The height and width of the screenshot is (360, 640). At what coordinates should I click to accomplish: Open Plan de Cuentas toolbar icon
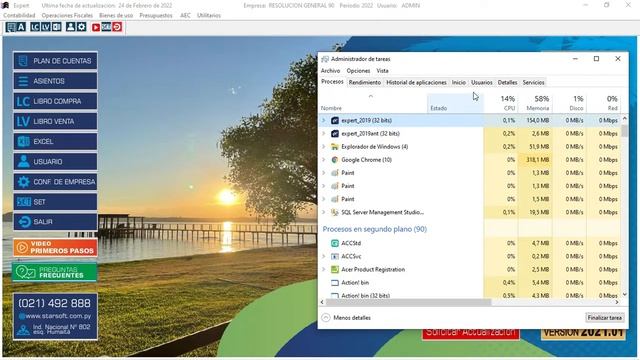[x=11, y=27]
